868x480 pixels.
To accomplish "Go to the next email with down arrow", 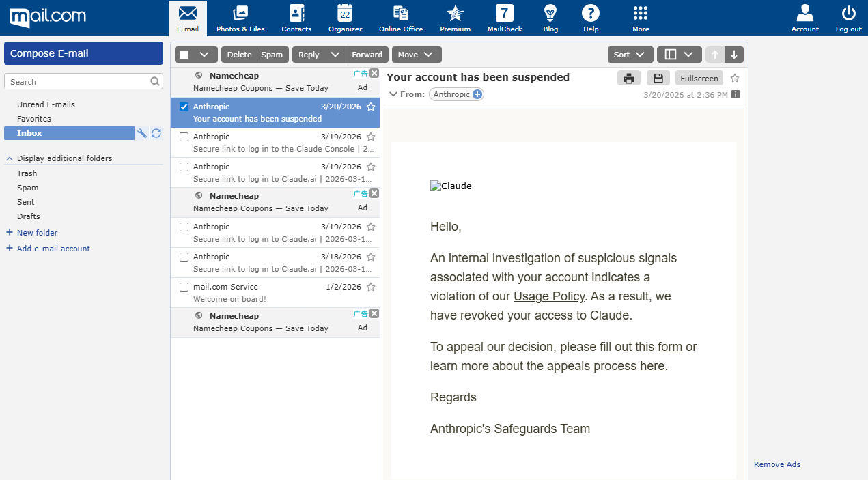I will pyautogui.click(x=734, y=55).
